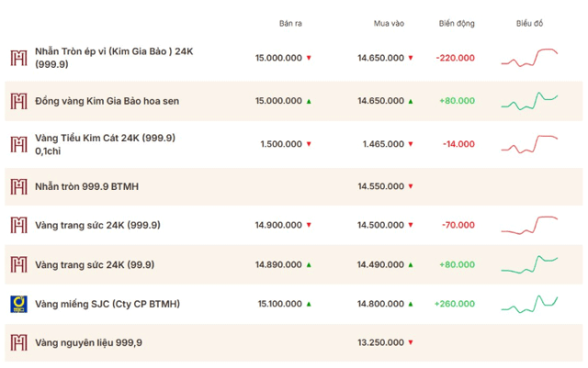Click the SJC logo beside Vàng miếng SJC
Viewport: 588px width, 368px height.
pyautogui.click(x=18, y=304)
